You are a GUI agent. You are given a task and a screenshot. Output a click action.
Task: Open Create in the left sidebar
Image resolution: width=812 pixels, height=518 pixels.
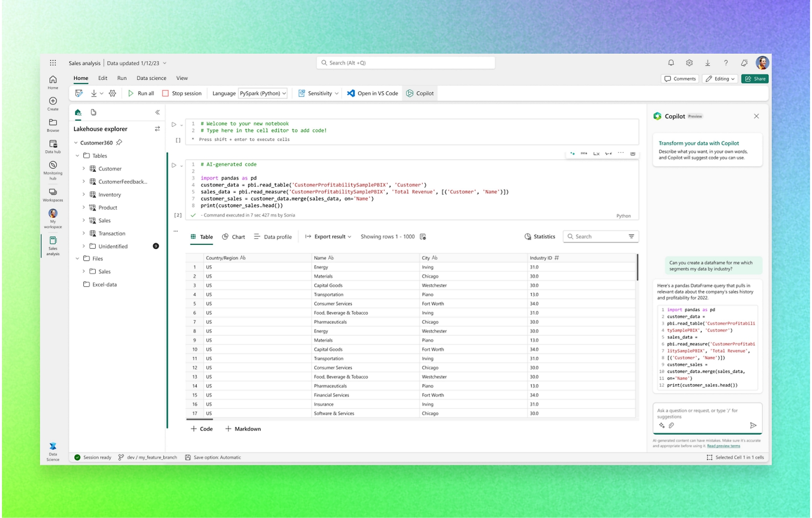53,103
